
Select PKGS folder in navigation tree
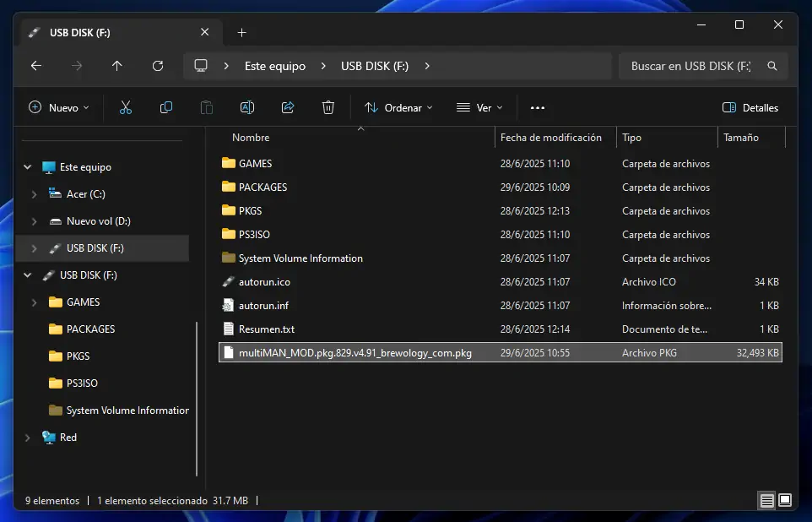78,356
